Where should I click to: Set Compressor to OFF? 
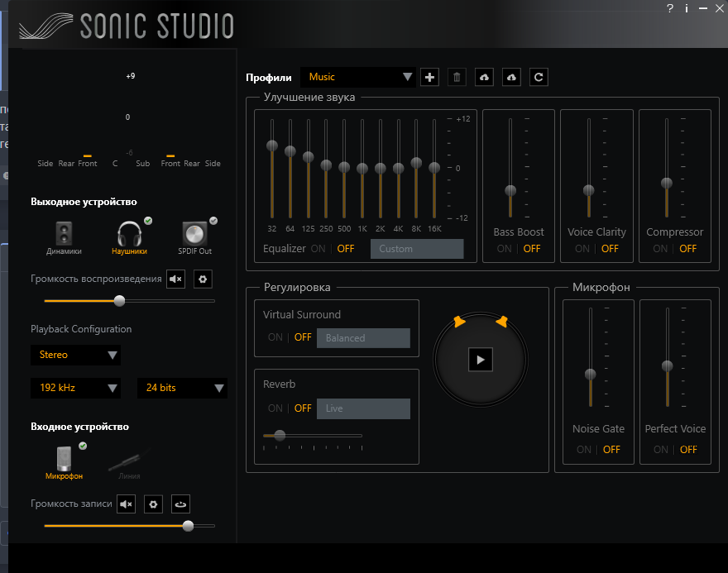[x=688, y=249]
